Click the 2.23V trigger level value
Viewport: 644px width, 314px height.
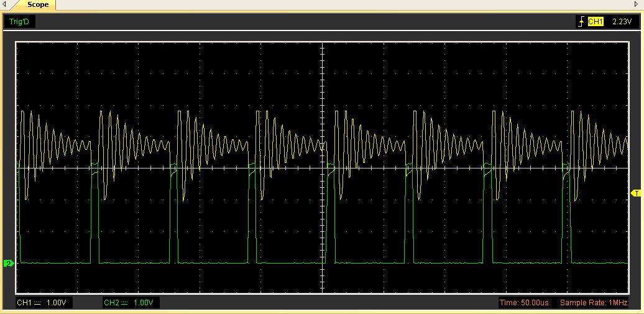click(x=622, y=22)
